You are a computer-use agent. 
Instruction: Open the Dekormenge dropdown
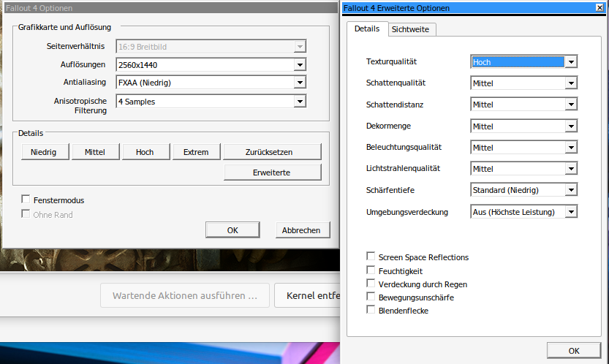point(523,126)
